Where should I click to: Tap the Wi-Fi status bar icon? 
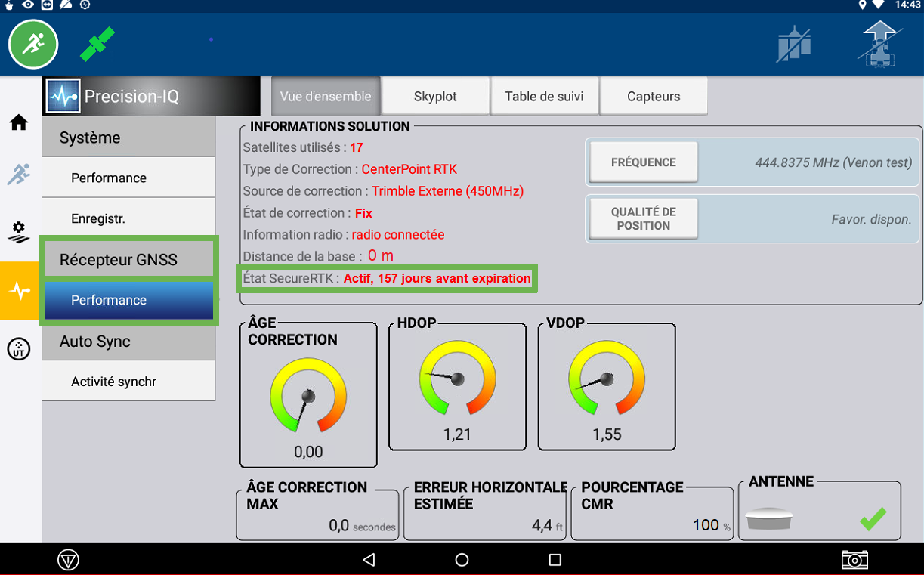878,5
